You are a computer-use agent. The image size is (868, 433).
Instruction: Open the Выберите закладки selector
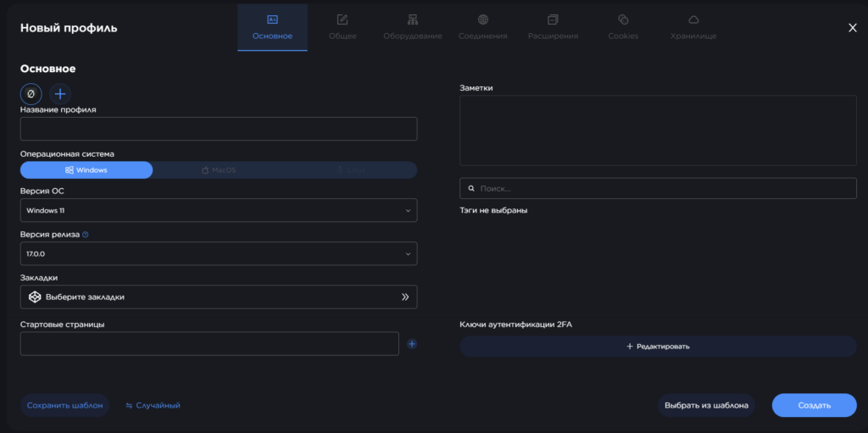(219, 297)
